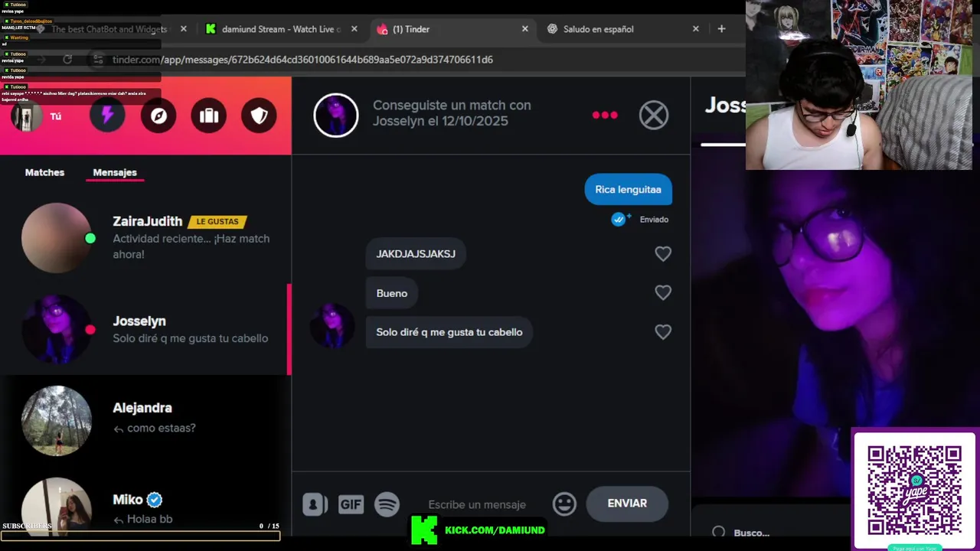Open the Explore compass icon
The image size is (980, 551).
[158, 116]
